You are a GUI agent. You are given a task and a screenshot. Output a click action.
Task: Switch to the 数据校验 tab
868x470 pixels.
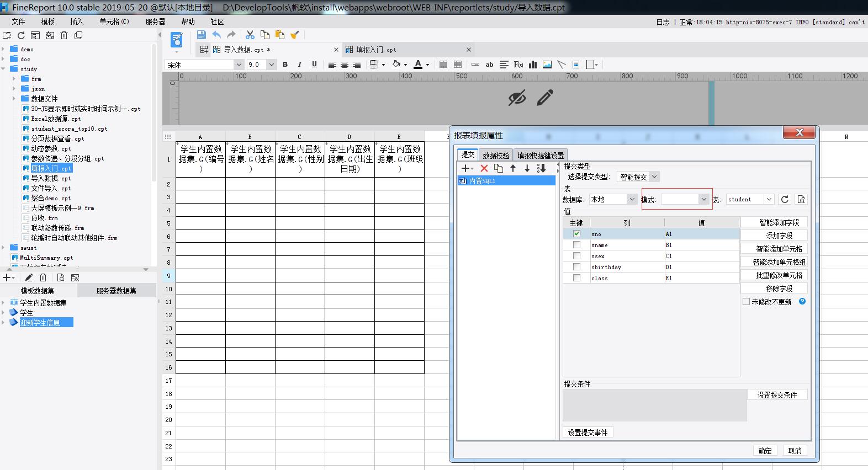pos(496,156)
